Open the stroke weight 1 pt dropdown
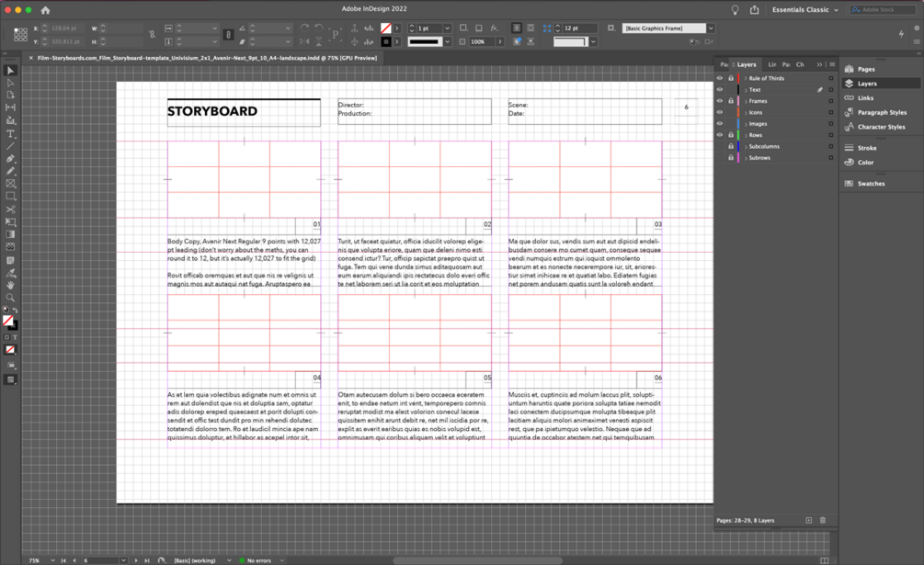Image resolution: width=924 pixels, height=565 pixels. coord(447,28)
